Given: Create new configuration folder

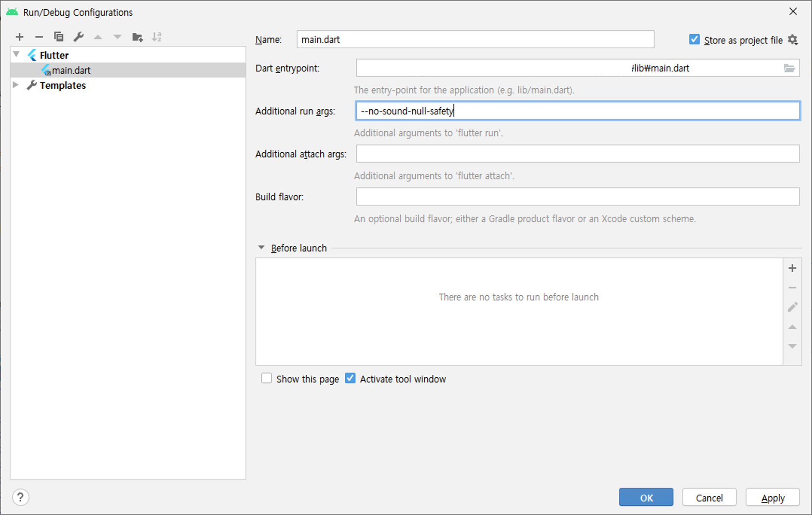Looking at the screenshot, I should tap(137, 37).
